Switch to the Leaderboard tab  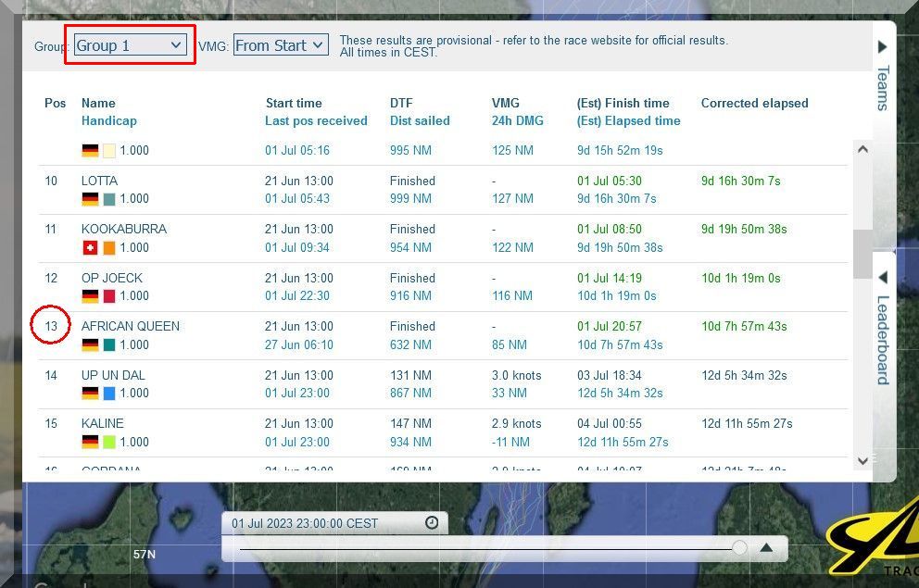pos(883,338)
